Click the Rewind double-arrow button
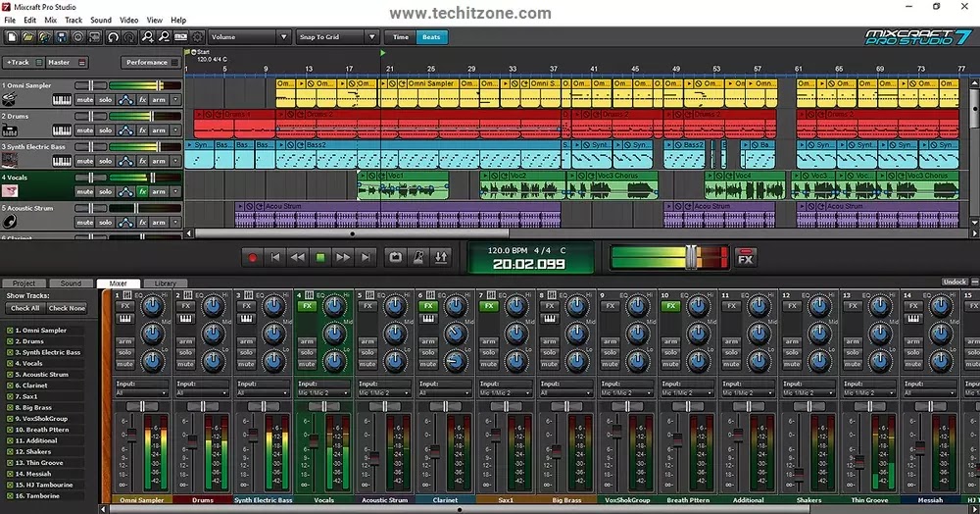This screenshot has width=980, height=514. pos(298,257)
